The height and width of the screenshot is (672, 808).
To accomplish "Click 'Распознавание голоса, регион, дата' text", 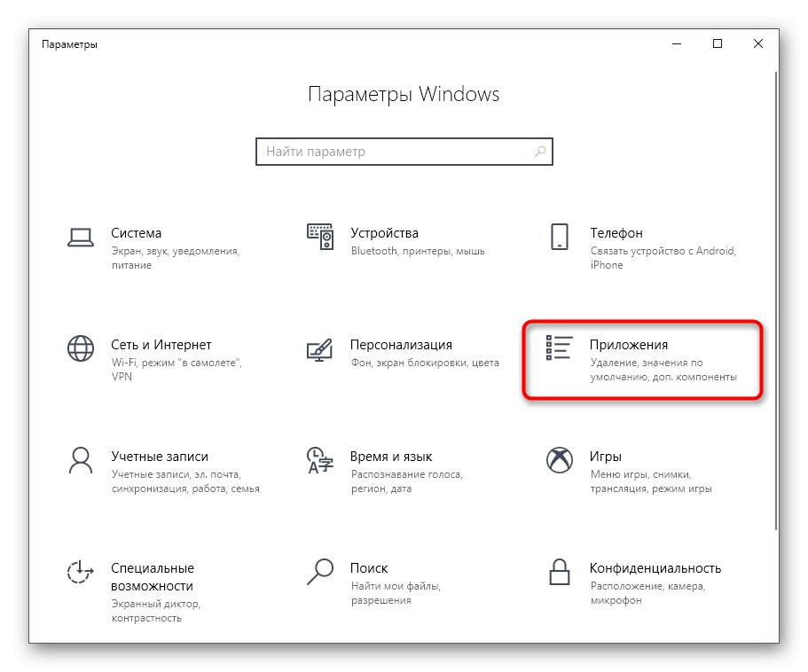I will coord(407,481).
